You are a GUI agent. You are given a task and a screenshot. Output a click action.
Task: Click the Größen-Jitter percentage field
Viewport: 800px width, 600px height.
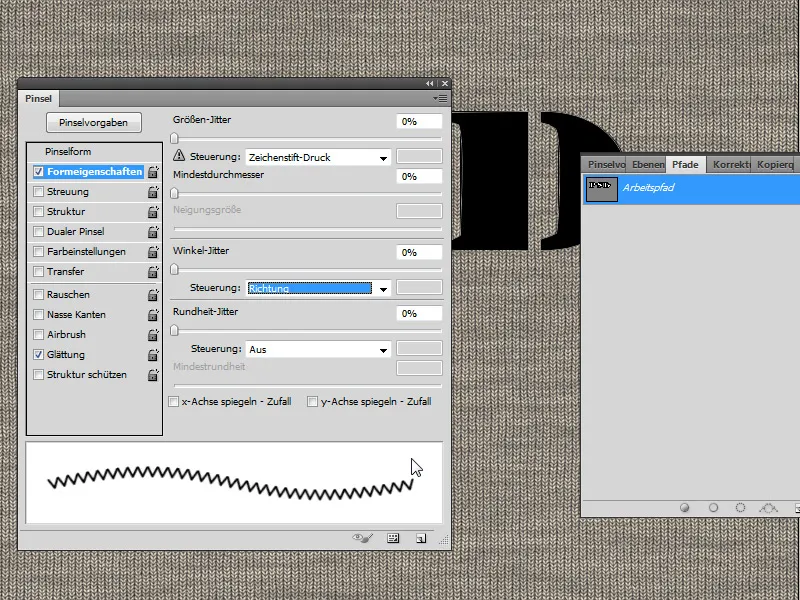point(419,121)
